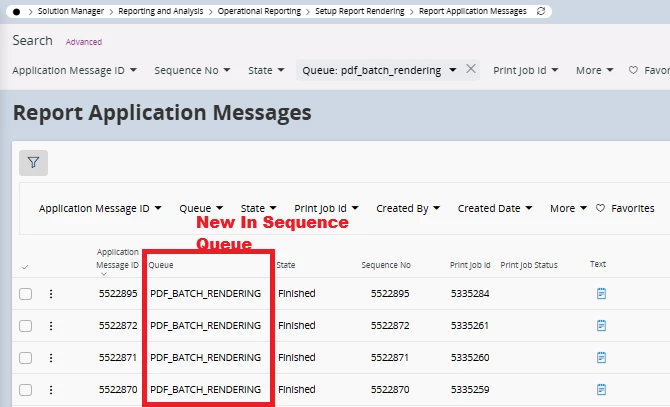Go to Operational Reporting breadcrumb
Viewport: 670px width, 407px height.
pyautogui.click(x=259, y=11)
